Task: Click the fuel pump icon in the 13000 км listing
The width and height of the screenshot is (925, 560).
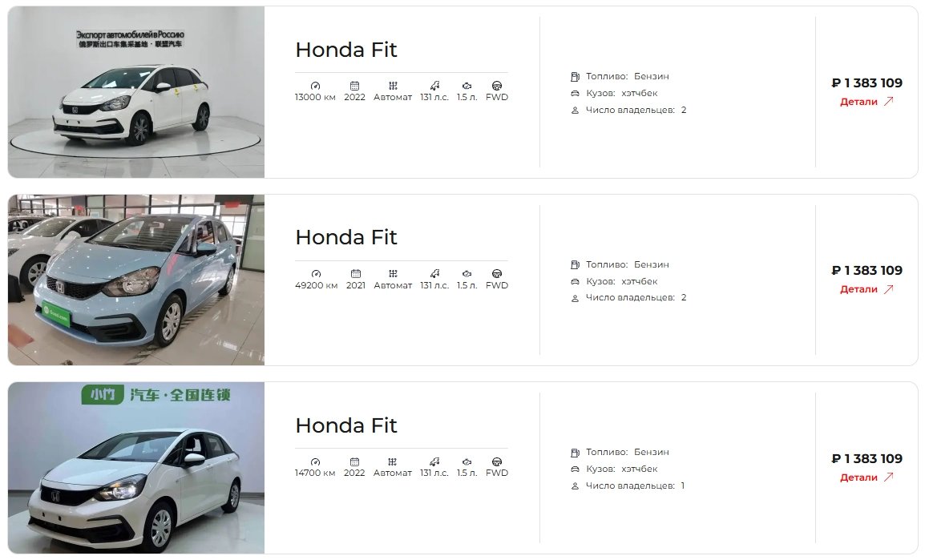Action: point(576,77)
